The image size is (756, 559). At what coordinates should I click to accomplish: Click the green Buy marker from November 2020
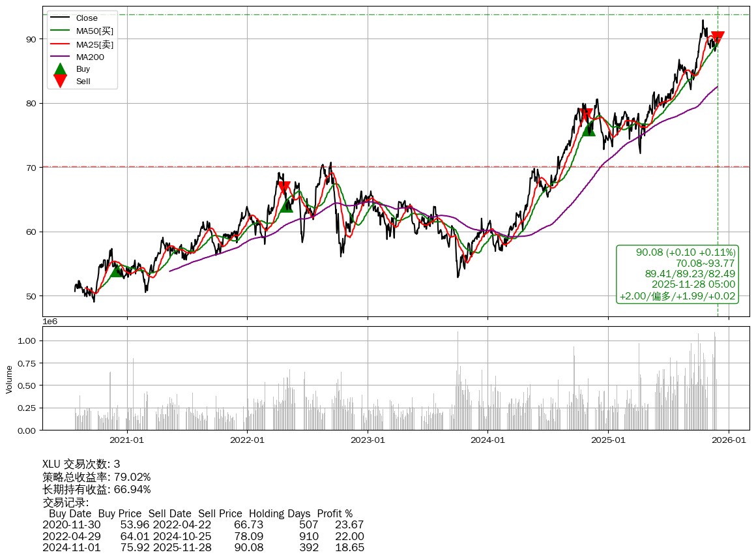(117, 270)
